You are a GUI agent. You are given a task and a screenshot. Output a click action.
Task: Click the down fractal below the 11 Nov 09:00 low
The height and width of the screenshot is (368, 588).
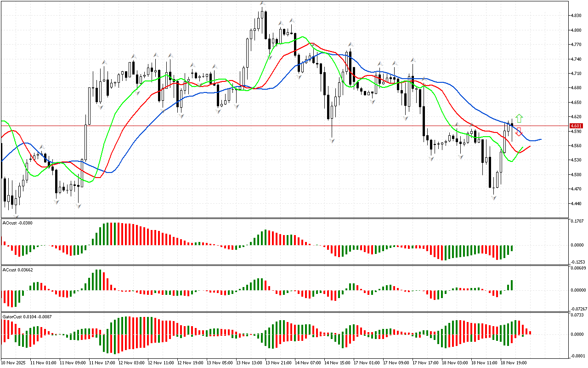(79, 206)
